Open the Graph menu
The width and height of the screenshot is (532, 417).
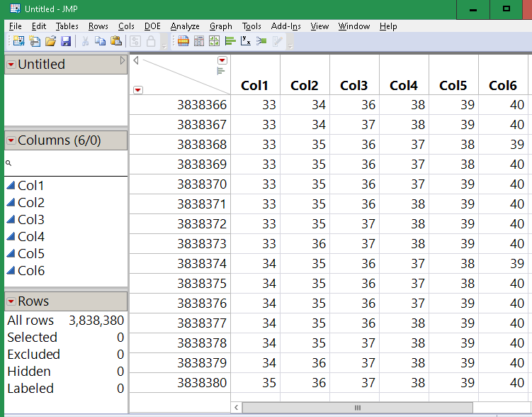[x=220, y=26]
